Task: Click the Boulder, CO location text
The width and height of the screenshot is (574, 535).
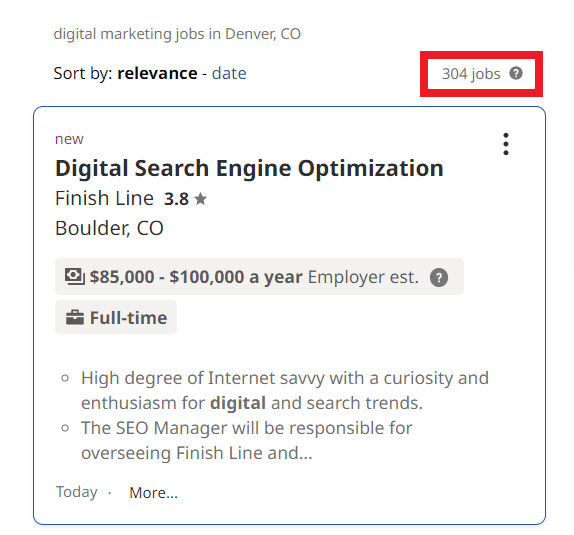Action: pos(109,229)
